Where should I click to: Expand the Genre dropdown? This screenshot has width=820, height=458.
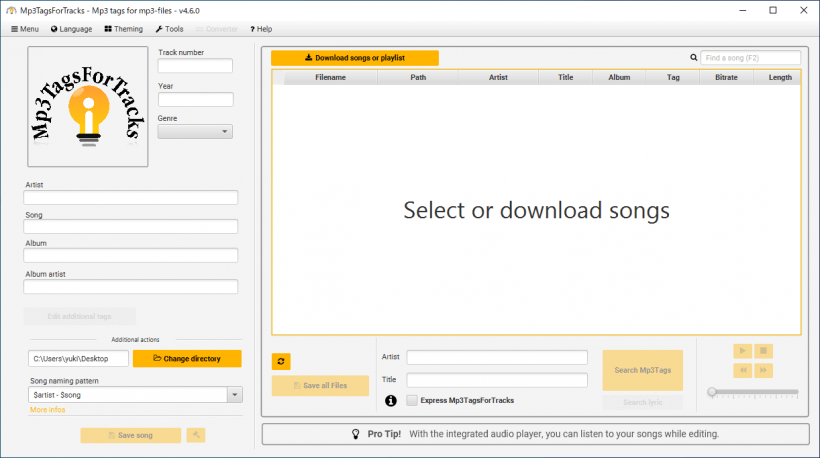[x=195, y=132]
